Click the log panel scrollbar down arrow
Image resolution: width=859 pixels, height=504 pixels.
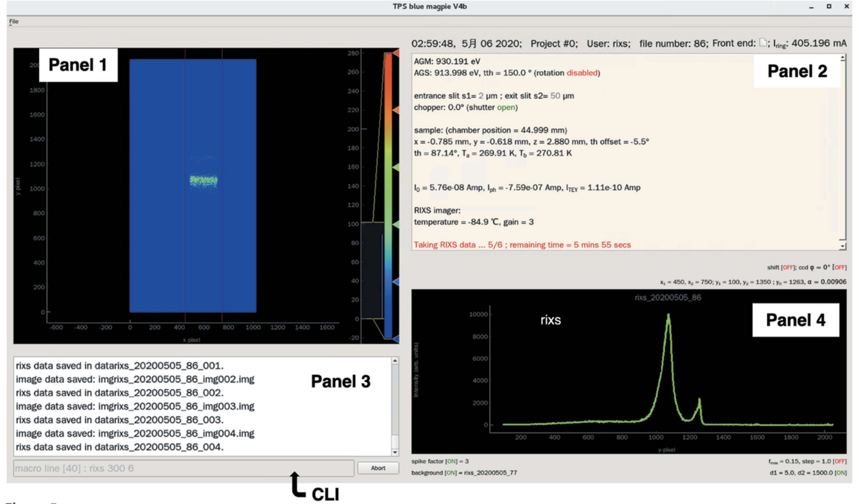coord(395,452)
